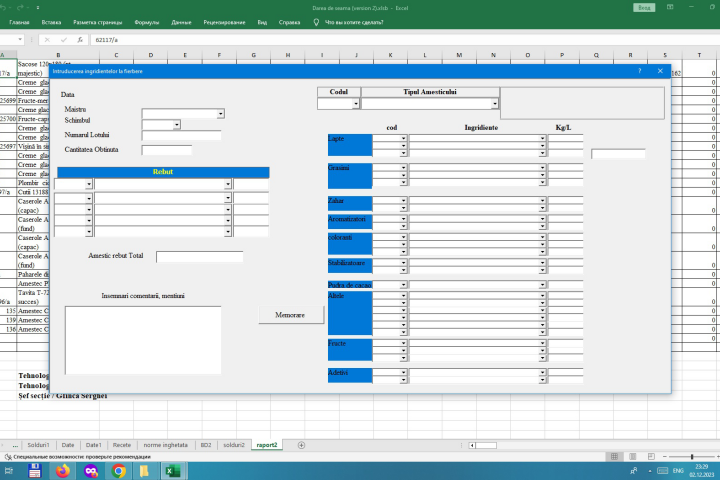Screen dimensions: 720x480
Task: Launch Chrome from the taskbar
Action: click(x=119, y=471)
